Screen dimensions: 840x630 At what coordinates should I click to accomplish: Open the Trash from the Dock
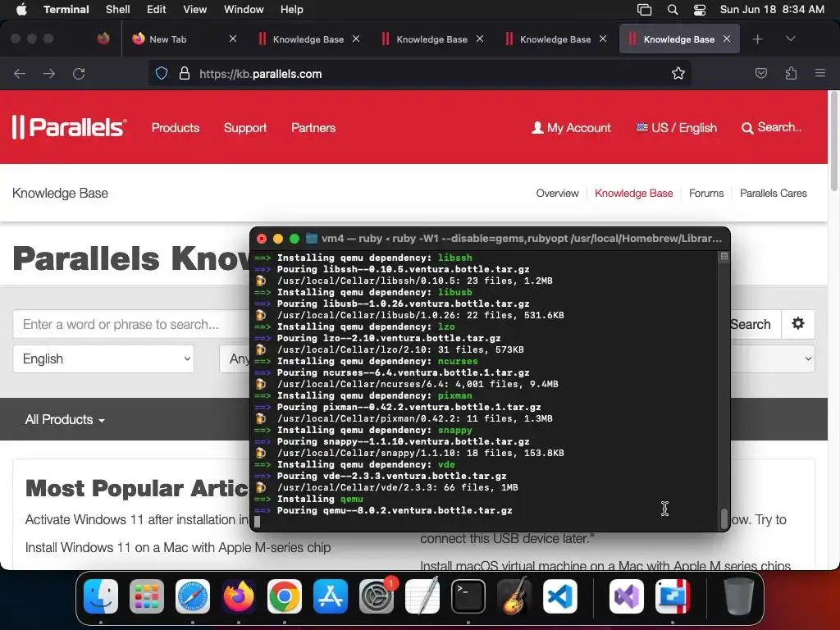click(x=739, y=596)
